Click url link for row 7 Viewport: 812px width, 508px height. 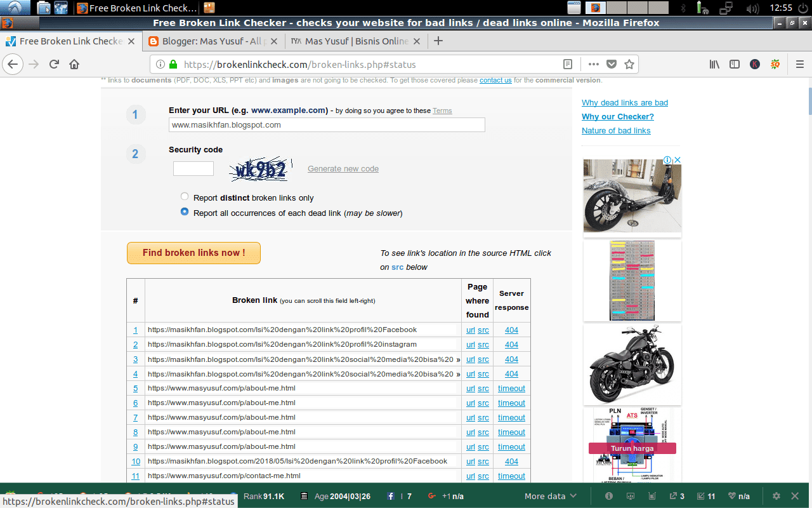471,418
